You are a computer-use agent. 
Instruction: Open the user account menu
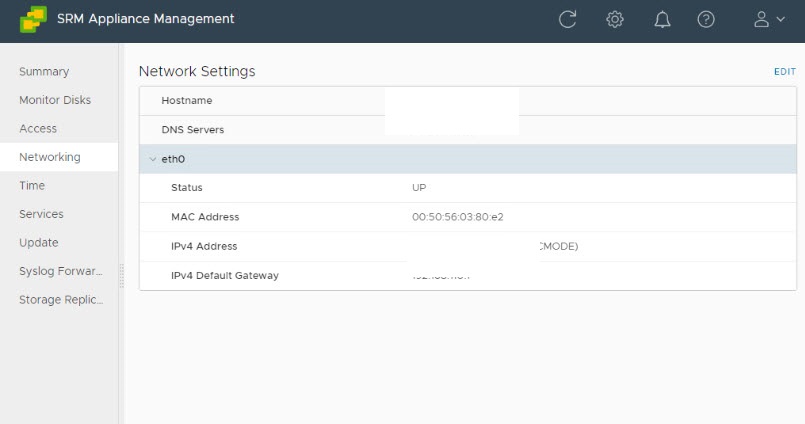click(768, 19)
